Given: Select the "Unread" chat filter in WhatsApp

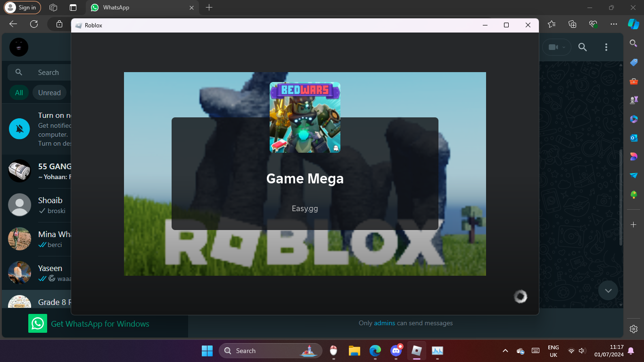Looking at the screenshot, I should 50,93.
